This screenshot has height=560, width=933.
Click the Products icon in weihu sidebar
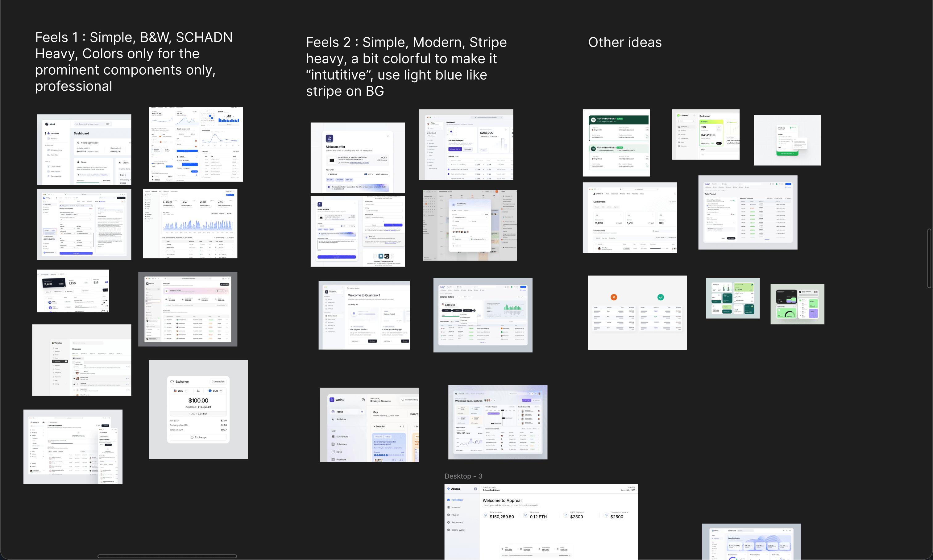(x=333, y=459)
